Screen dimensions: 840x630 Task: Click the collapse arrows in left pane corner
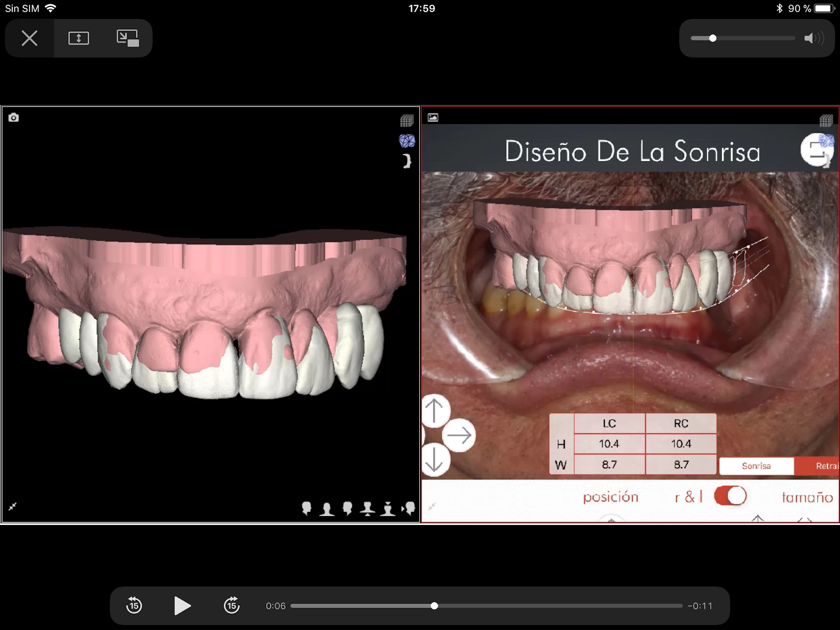tap(13, 507)
